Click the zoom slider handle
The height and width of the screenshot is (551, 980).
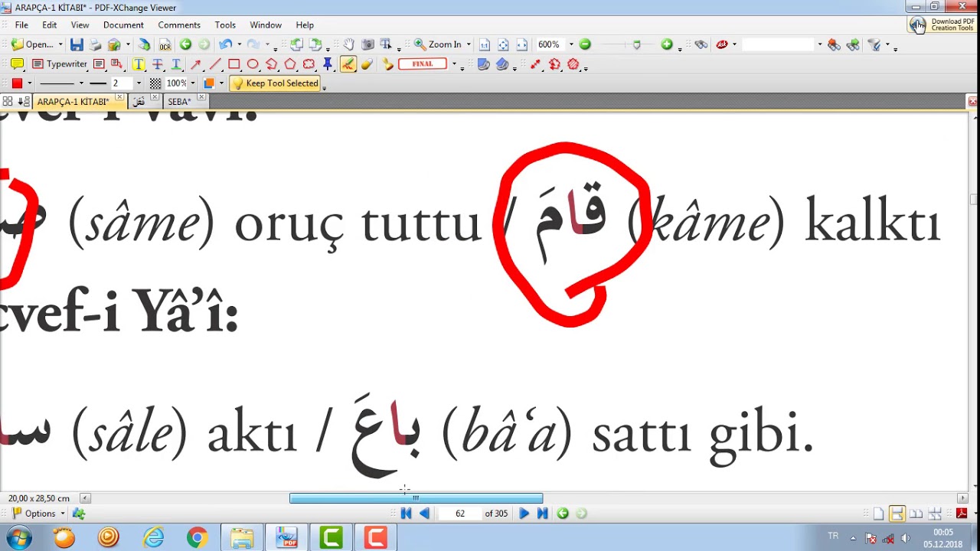click(636, 44)
